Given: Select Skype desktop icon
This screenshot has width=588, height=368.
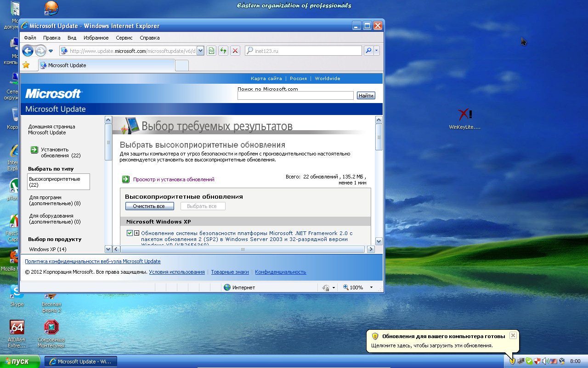Looking at the screenshot, I should click(17, 296).
